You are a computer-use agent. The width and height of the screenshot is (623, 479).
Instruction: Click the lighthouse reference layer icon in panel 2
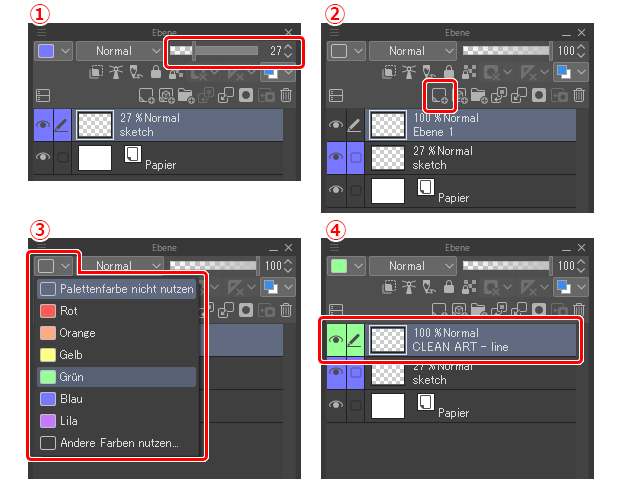[x=408, y=72]
